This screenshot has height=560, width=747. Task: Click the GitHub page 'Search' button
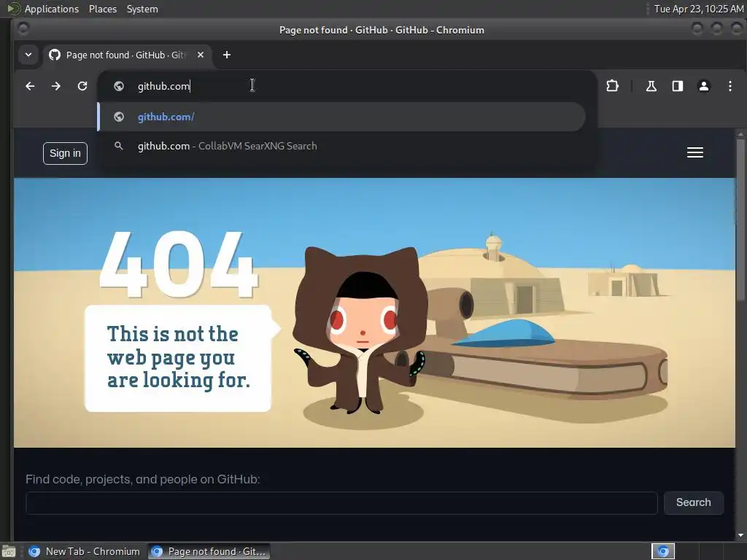694,503
